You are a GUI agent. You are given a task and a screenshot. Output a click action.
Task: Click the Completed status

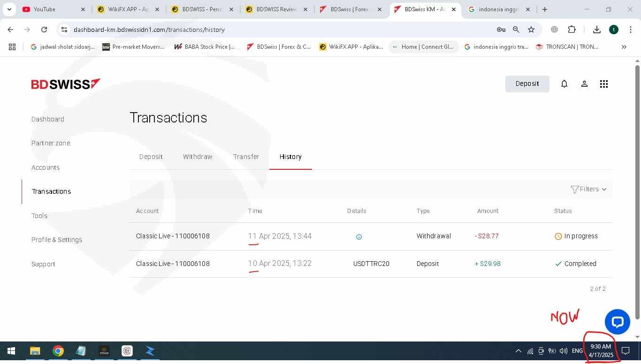coord(575,264)
